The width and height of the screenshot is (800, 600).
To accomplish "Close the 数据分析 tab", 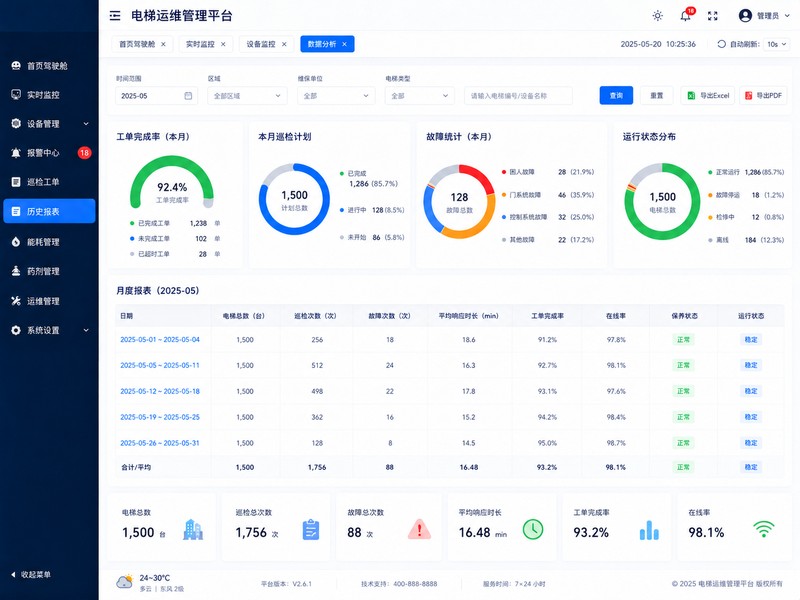I will 344,44.
